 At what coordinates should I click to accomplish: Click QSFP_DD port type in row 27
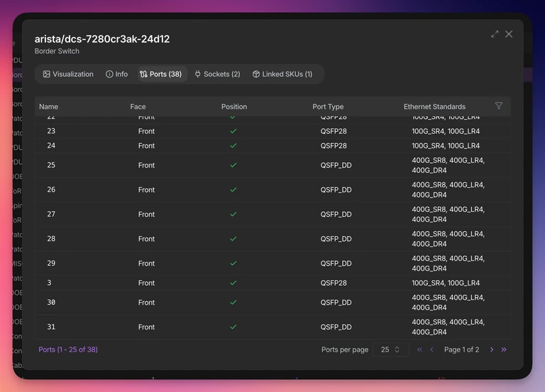(x=336, y=215)
